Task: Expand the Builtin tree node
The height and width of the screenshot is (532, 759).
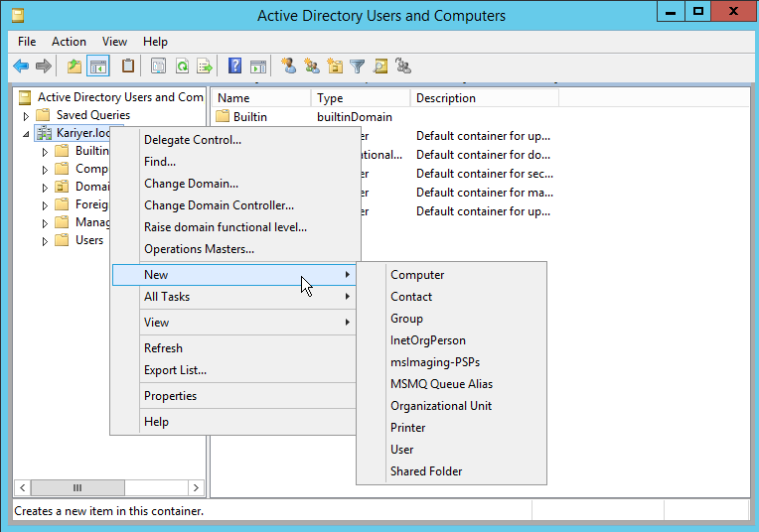Action: coord(45,152)
